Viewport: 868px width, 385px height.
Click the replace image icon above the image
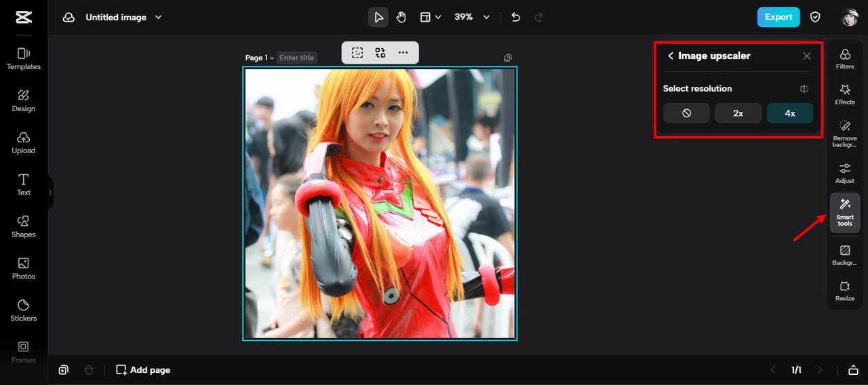tap(380, 52)
